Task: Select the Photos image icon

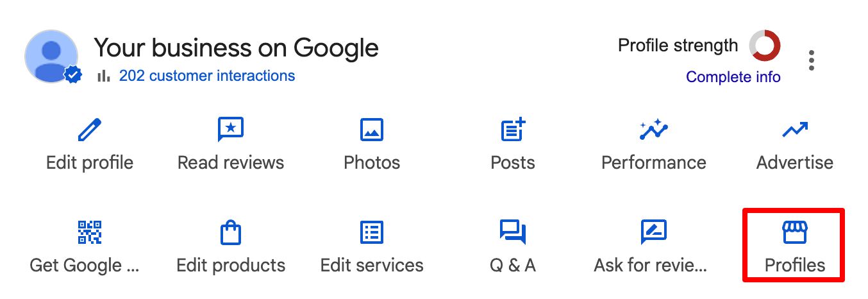Action: [x=372, y=130]
